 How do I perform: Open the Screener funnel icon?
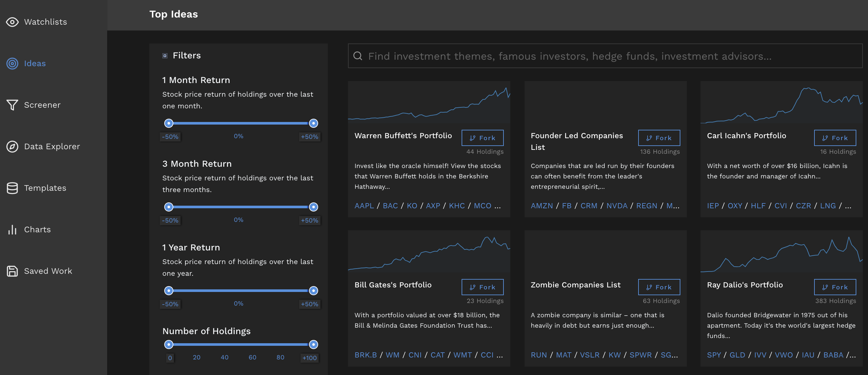click(x=12, y=105)
